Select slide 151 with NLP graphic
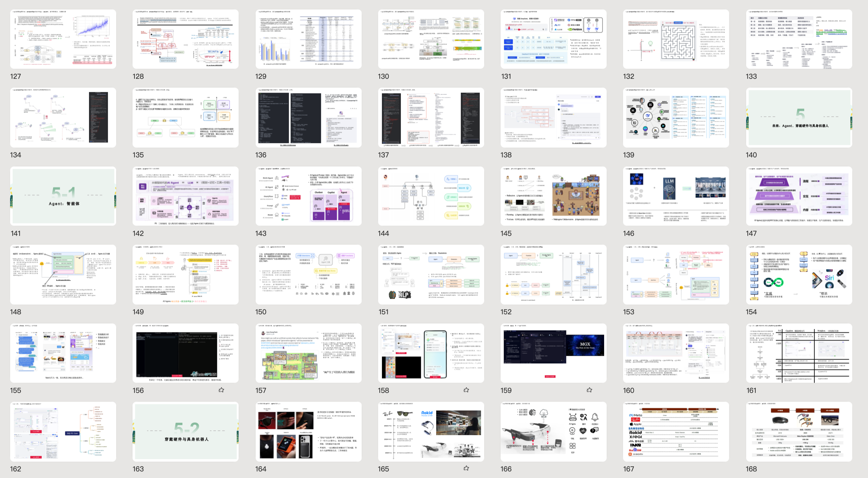Viewport: 868px width, 478px height. (430, 274)
